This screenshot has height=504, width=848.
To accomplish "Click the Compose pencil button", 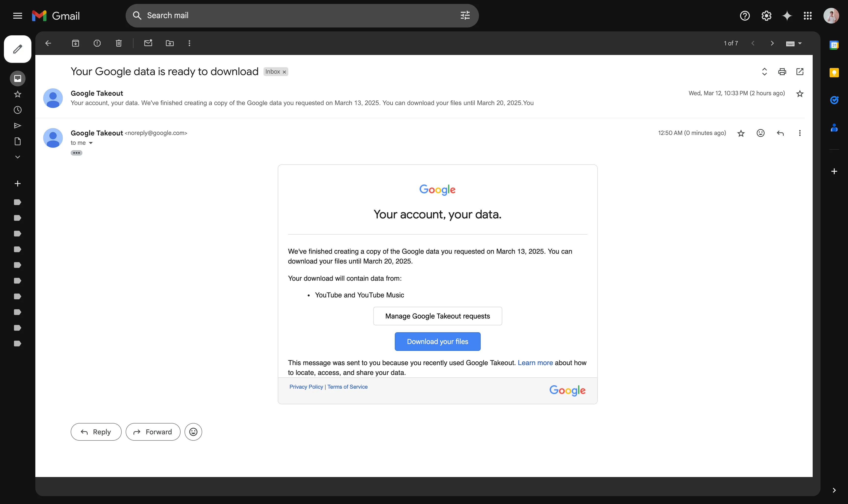I will tap(18, 49).
